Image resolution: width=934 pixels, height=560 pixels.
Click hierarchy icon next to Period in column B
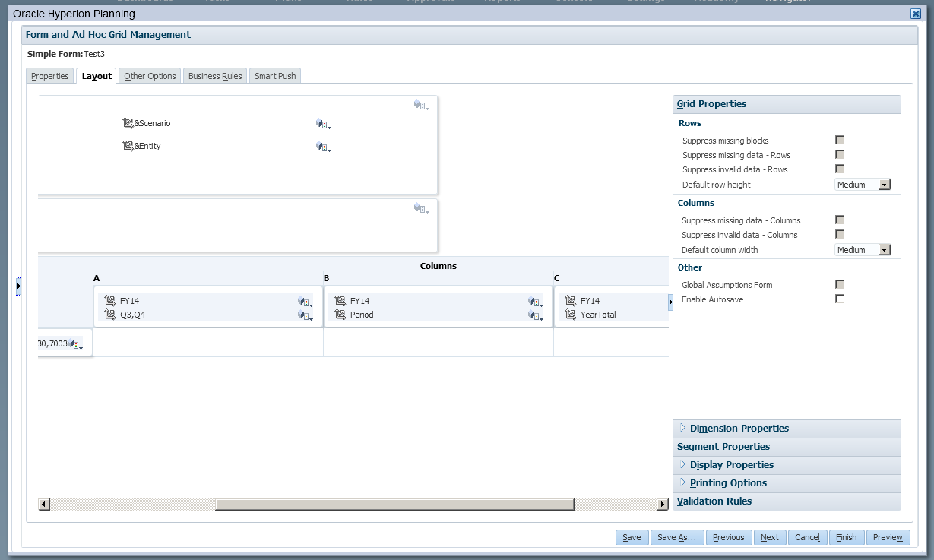pos(340,315)
